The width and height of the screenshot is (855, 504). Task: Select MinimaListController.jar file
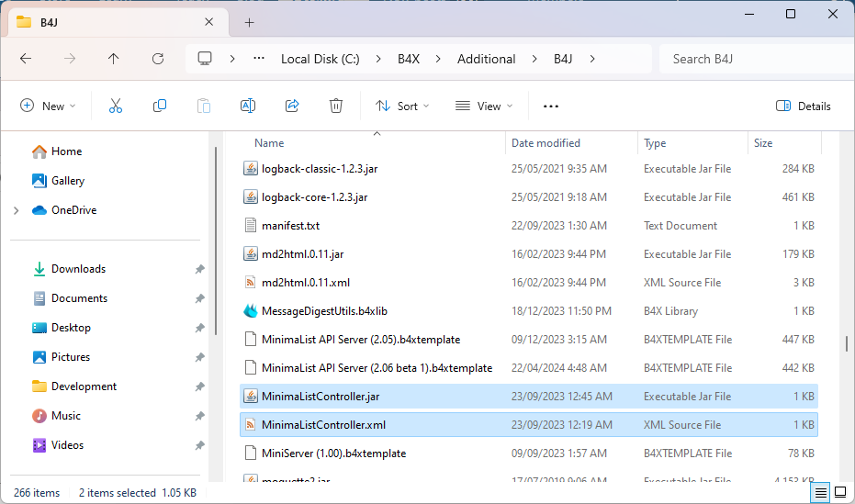pos(529,396)
